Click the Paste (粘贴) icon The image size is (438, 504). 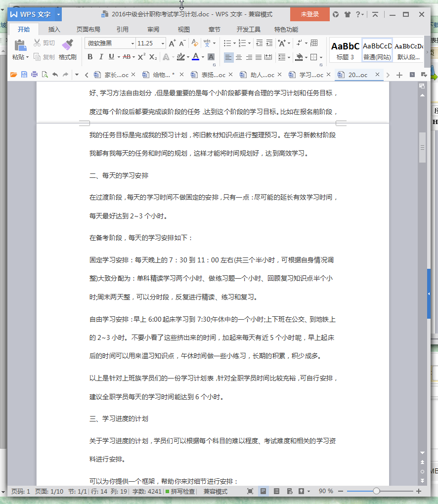pos(20,45)
